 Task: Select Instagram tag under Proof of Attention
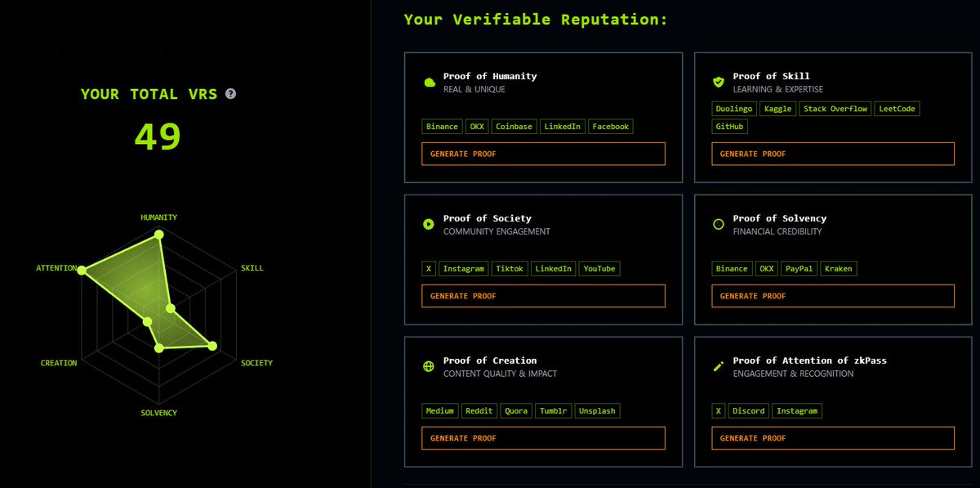tap(797, 411)
